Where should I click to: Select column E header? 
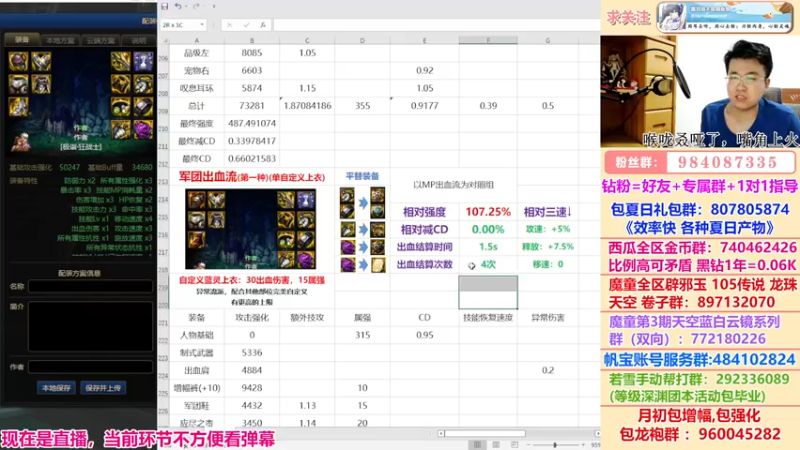[x=424, y=40]
